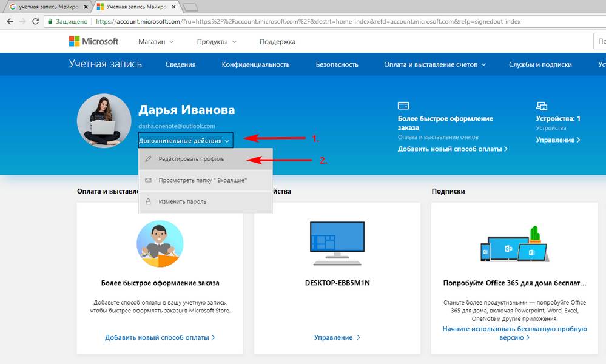The image size is (606, 364).
Task: Click the search field in the Microsoft header
Action: pyautogui.click(x=600, y=41)
